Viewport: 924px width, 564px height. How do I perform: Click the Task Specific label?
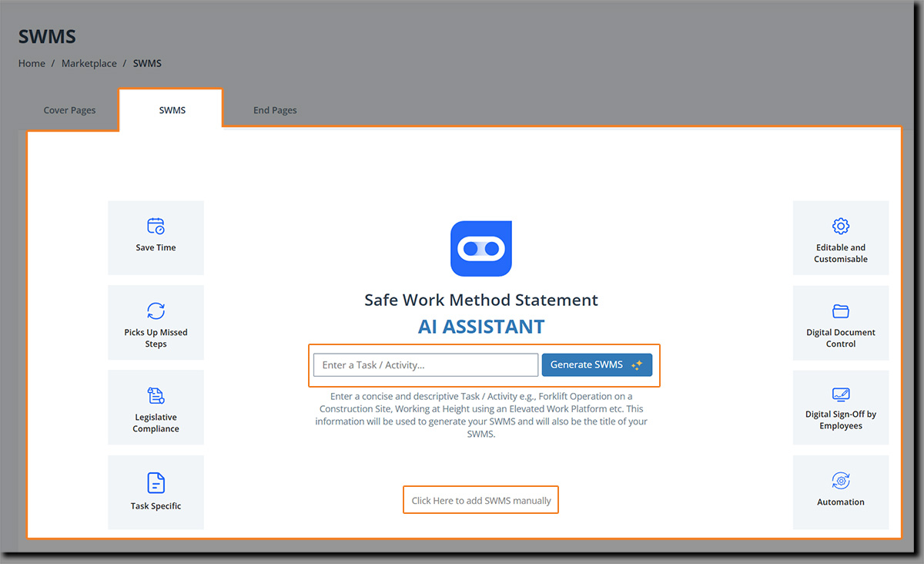pos(156,506)
